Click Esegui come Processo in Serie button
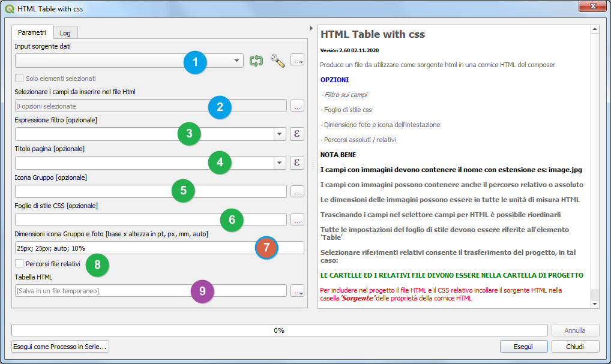The width and height of the screenshot is (611, 364). click(60, 347)
